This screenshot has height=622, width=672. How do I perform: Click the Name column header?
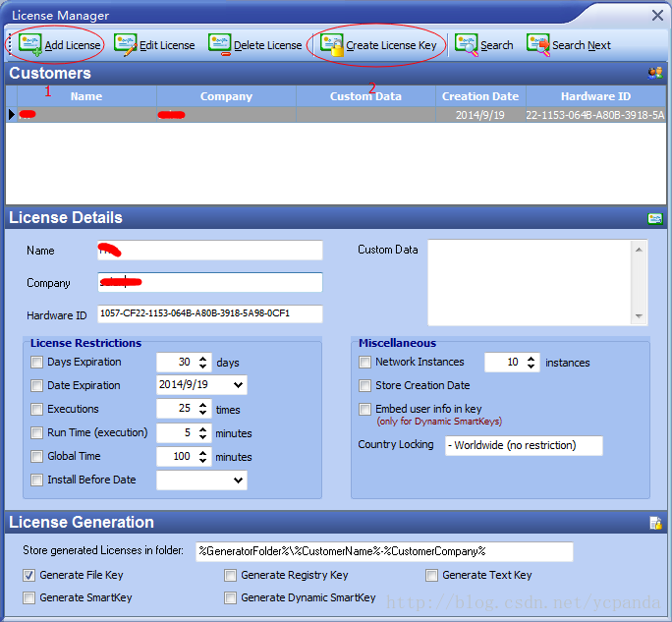pos(86,96)
